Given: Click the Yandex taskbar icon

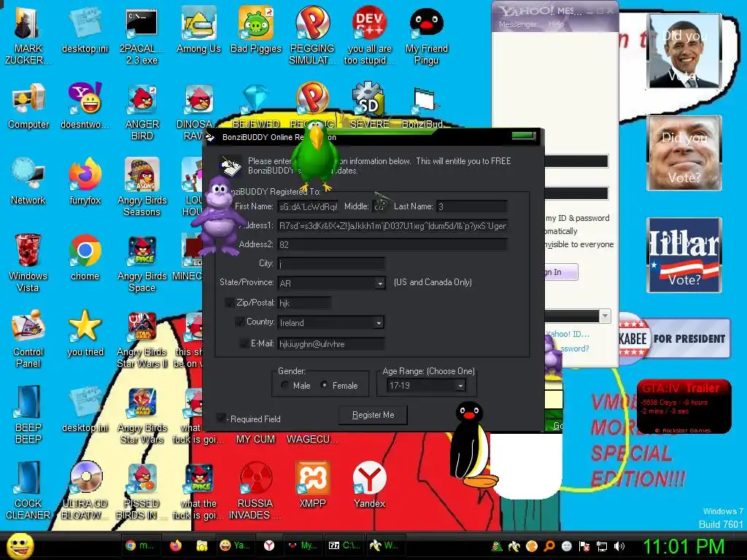Looking at the screenshot, I should [269, 545].
